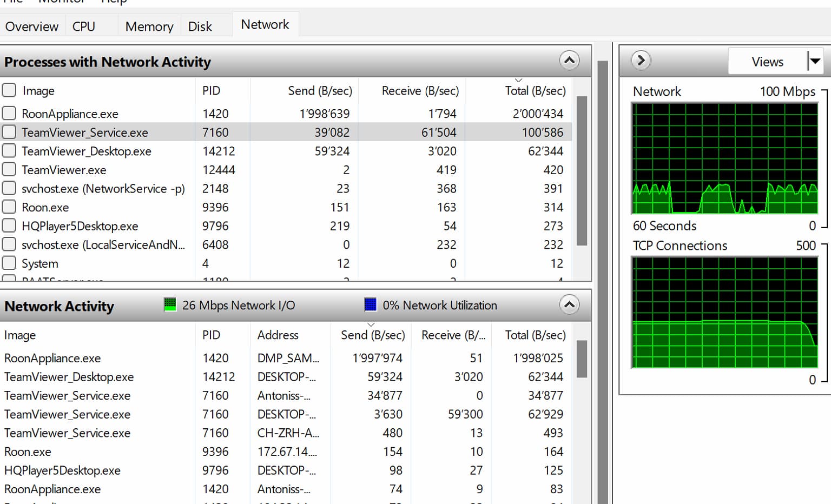Check the RoonAppliance.exe process checkbox
The width and height of the screenshot is (831, 504).
coord(9,113)
